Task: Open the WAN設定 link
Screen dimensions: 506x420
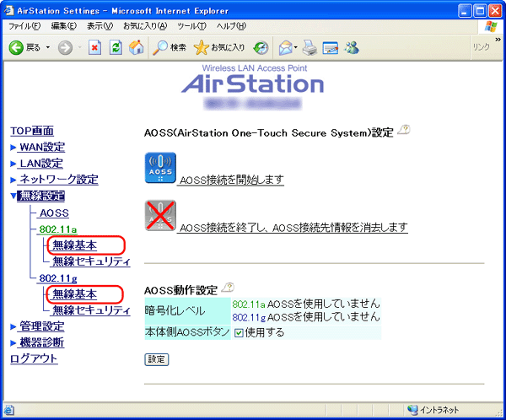Action: pos(42,148)
